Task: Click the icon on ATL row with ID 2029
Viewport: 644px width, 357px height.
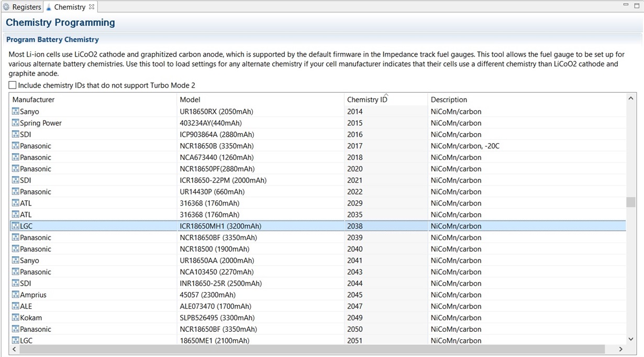Action: point(15,203)
